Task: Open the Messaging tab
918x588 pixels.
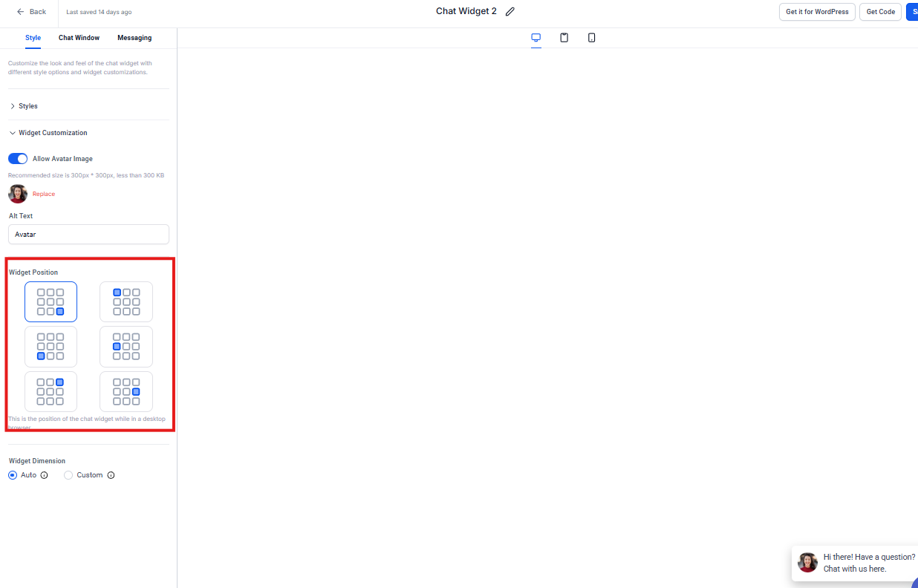Action: 134,38
